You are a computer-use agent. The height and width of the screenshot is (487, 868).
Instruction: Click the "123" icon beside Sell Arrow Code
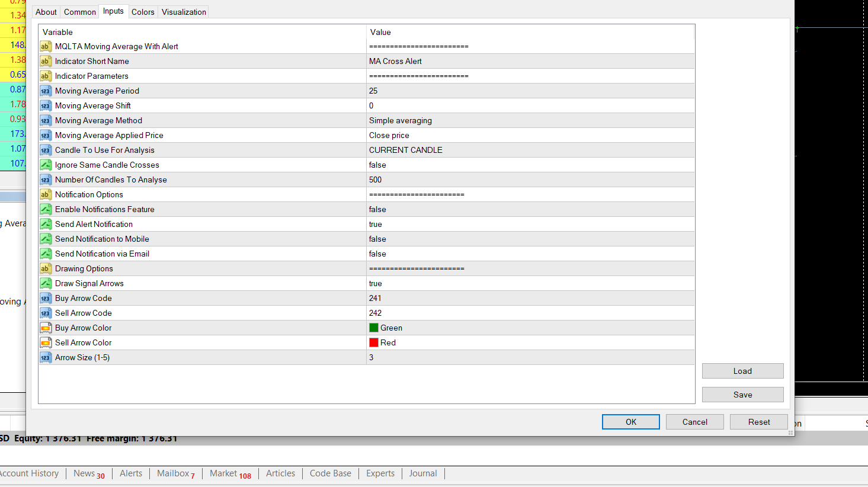tap(46, 313)
